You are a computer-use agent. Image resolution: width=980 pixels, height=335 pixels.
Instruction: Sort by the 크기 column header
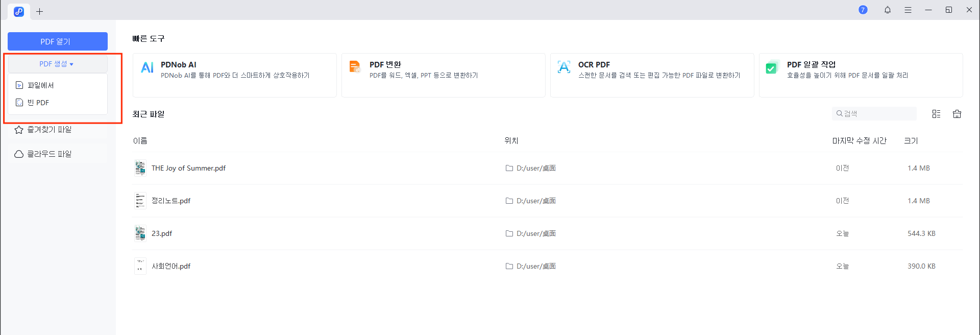click(911, 141)
